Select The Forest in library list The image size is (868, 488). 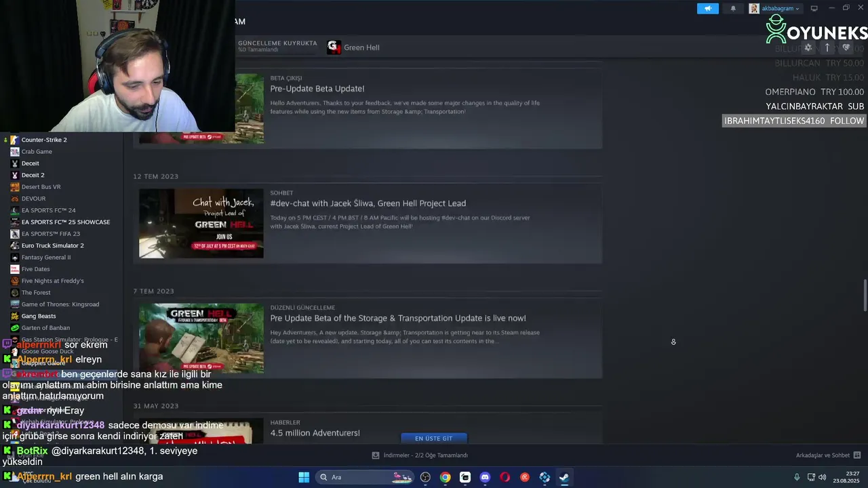(36, 292)
